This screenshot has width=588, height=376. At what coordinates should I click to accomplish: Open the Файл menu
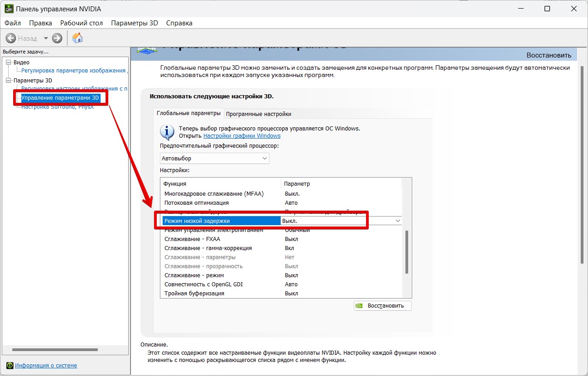click(x=13, y=23)
